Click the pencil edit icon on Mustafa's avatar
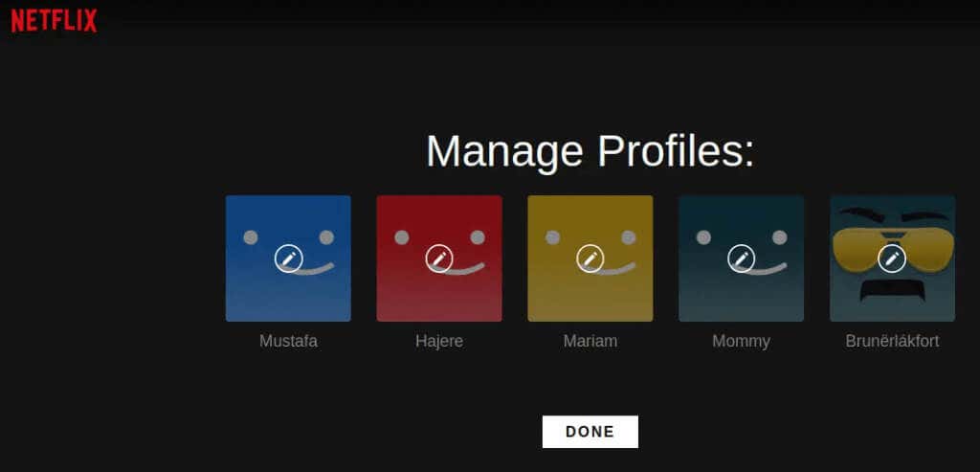The width and height of the screenshot is (980, 472). click(x=288, y=258)
